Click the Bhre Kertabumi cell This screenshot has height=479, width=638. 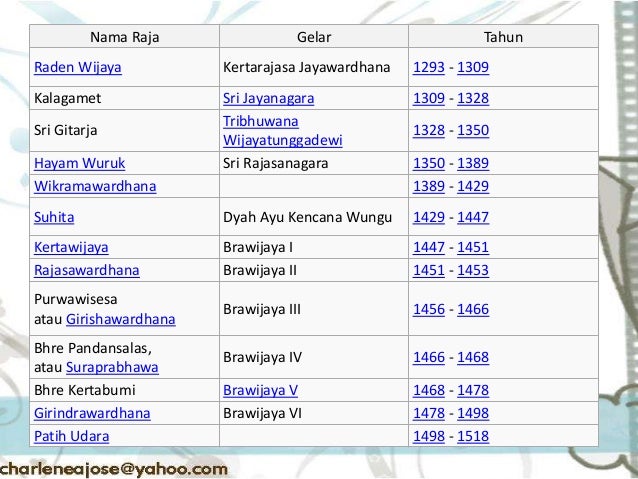(x=125, y=390)
